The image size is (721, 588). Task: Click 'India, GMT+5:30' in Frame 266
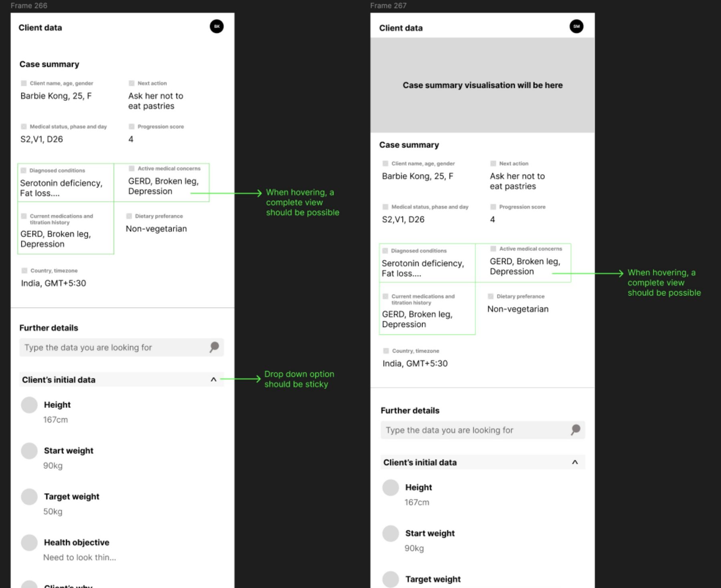click(53, 283)
